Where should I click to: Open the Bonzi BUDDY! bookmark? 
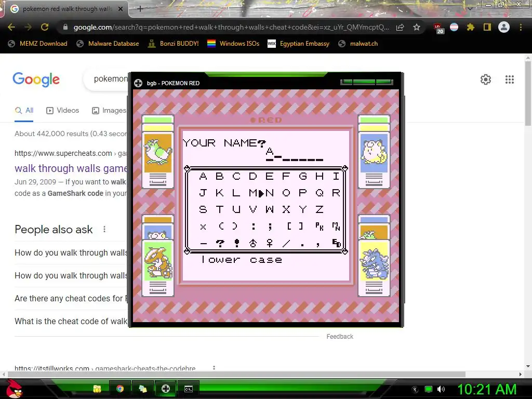click(x=173, y=44)
